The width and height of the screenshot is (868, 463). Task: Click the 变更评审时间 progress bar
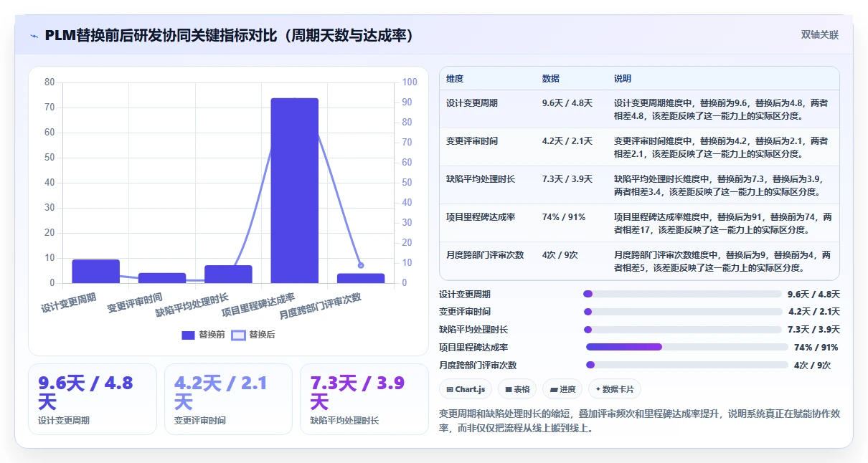[682, 312]
